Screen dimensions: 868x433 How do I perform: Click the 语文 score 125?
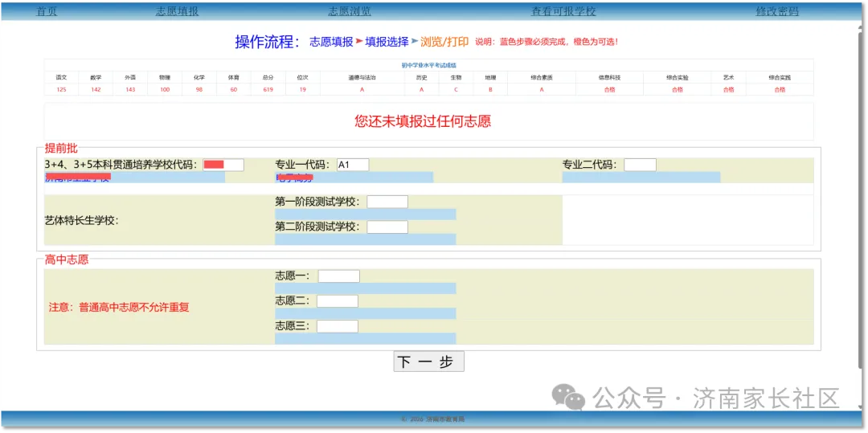[61, 90]
